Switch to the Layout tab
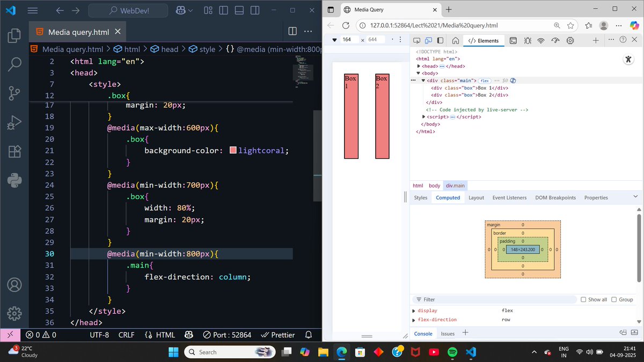 point(476,198)
